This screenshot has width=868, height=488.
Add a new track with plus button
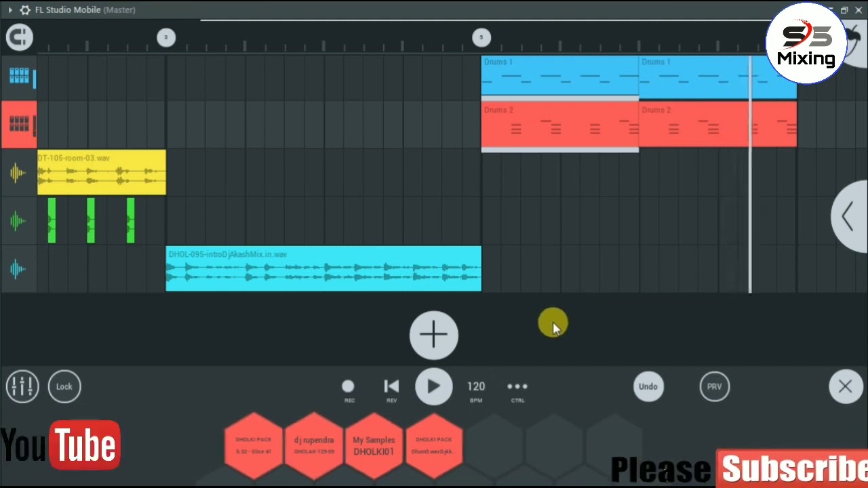tap(434, 335)
